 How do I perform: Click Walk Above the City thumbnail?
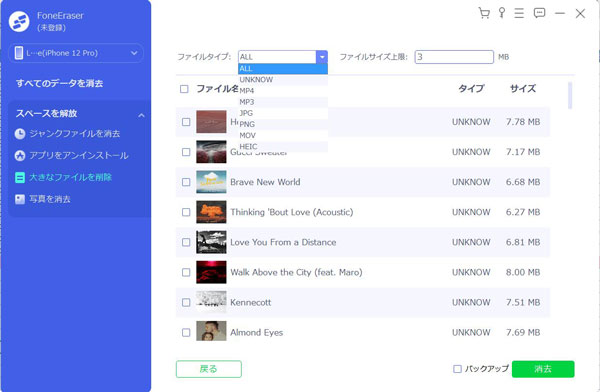point(211,272)
